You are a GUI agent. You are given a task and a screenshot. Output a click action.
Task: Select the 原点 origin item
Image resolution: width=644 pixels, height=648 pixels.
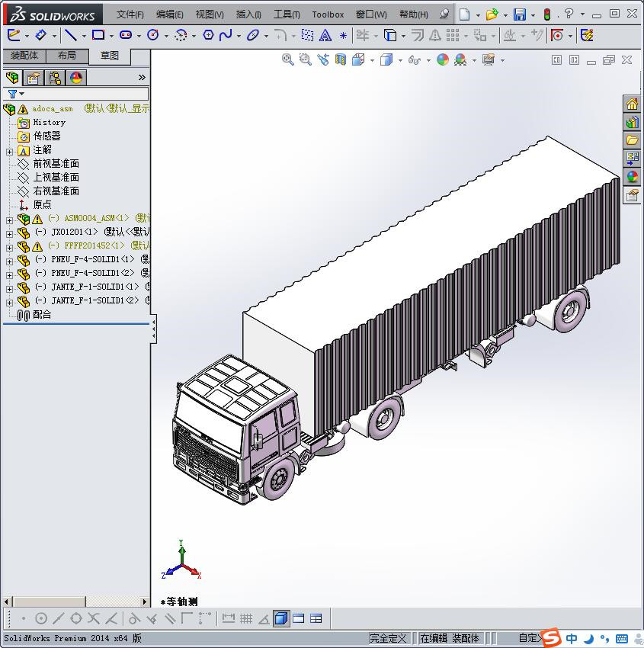tap(42, 204)
